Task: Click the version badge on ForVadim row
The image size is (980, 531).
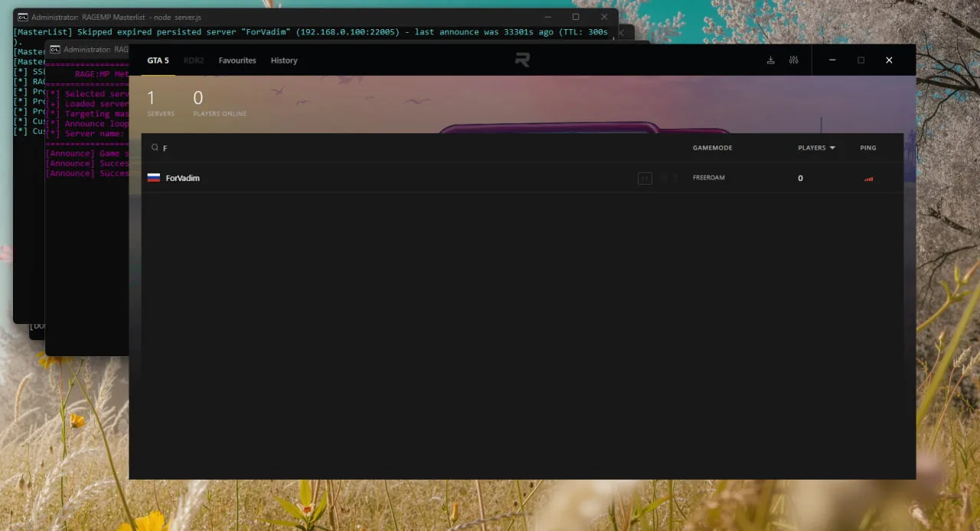Action: (645, 179)
